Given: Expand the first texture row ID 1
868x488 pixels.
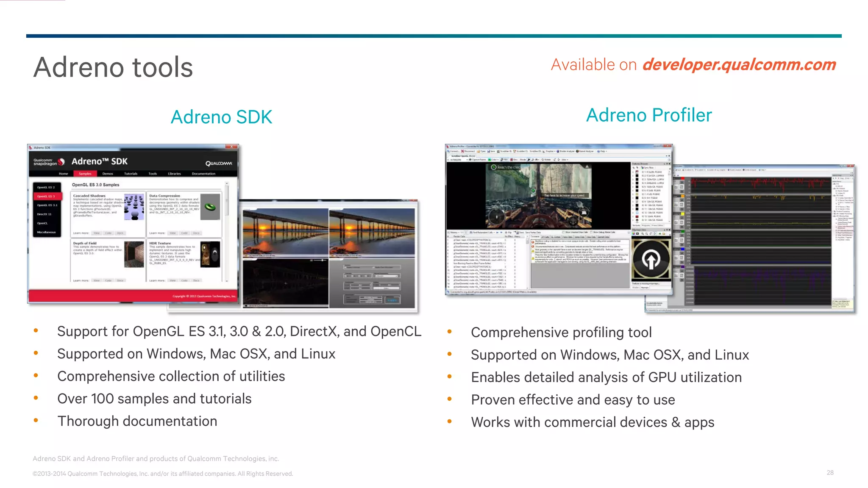Looking at the screenshot, I should click(633, 172).
